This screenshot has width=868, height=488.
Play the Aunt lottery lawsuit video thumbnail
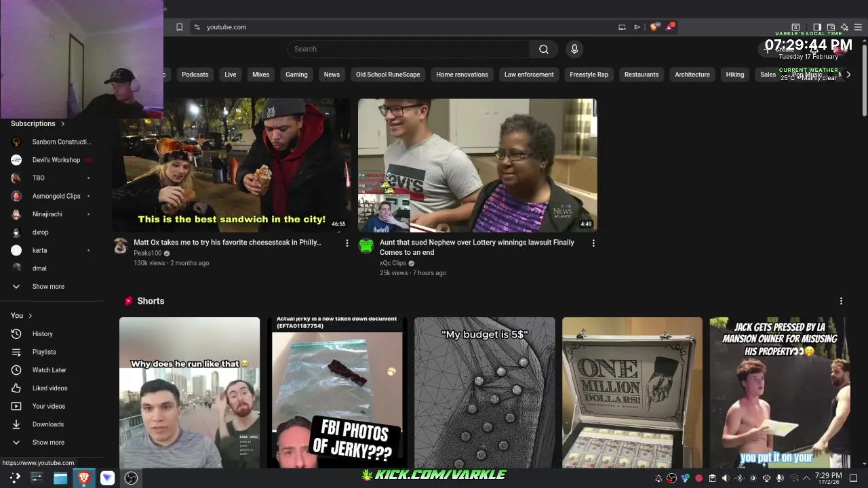click(477, 165)
